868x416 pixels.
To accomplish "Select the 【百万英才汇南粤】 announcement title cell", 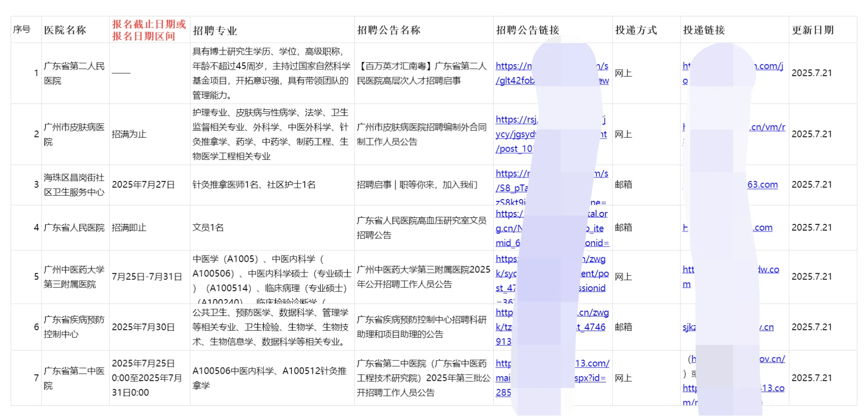I will [x=424, y=73].
